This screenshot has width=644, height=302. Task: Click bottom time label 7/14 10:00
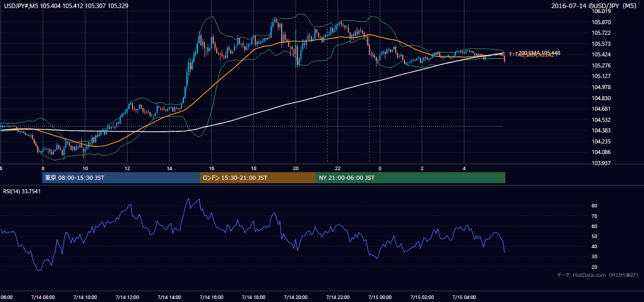click(x=85, y=297)
